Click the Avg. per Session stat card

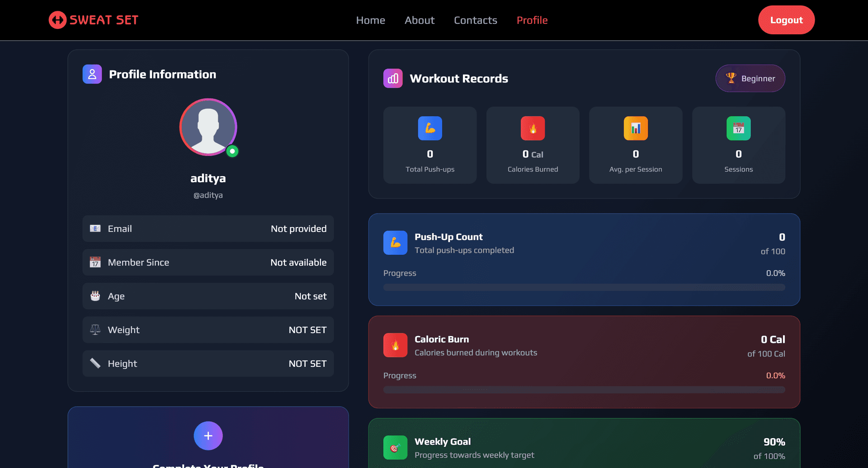pyautogui.click(x=636, y=145)
